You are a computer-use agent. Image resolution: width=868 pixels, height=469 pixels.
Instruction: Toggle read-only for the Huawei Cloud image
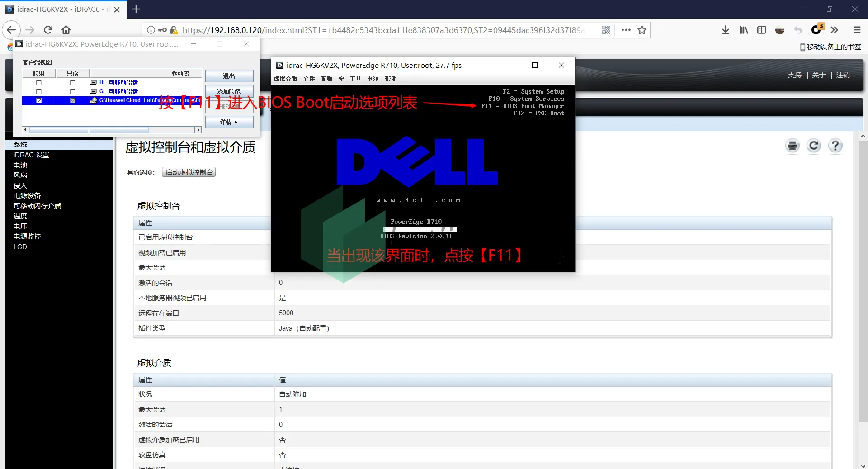pyautogui.click(x=73, y=100)
